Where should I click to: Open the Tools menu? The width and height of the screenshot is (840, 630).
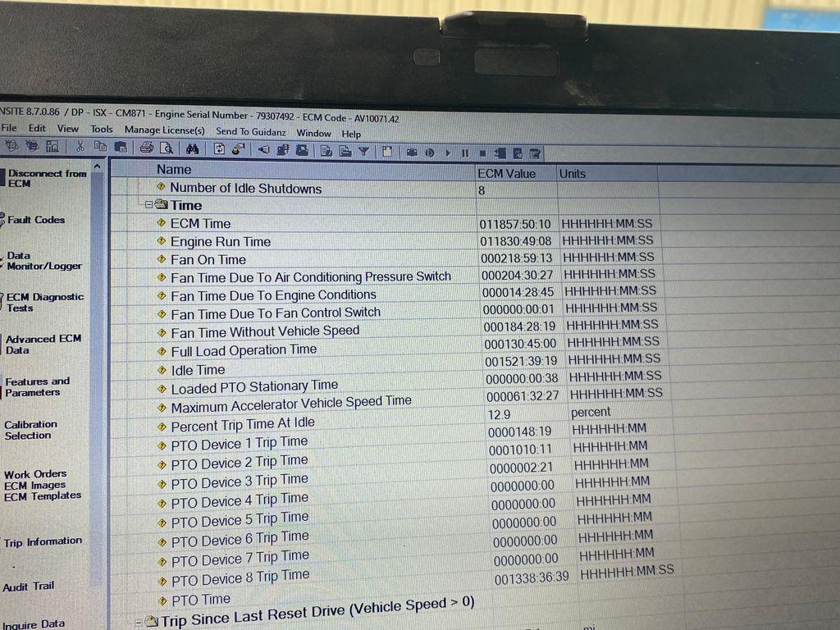pos(101,129)
